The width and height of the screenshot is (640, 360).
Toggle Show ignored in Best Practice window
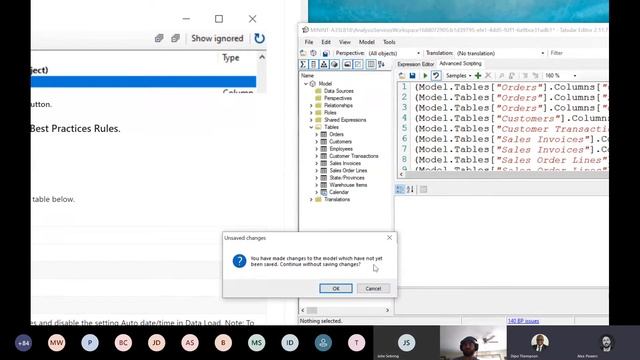click(217, 38)
